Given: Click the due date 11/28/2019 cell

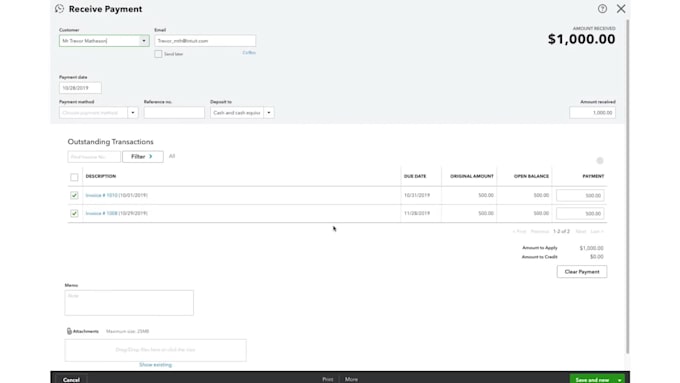Looking at the screenshot, I should [417, 213].
